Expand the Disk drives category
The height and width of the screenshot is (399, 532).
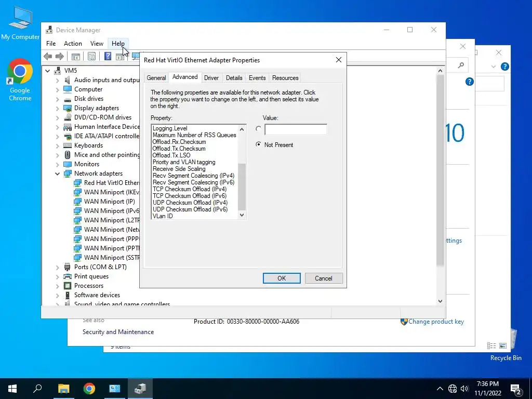coord(57,99)
